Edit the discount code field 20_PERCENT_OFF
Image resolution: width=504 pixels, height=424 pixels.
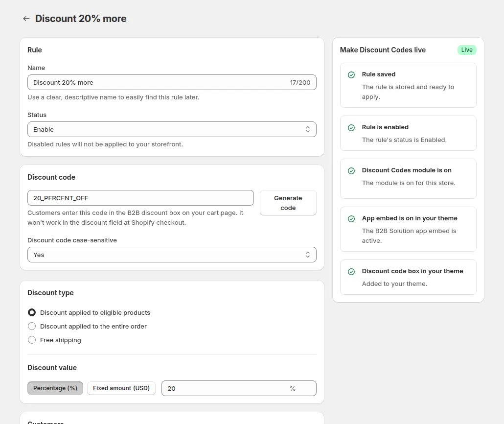pos(140,198)
